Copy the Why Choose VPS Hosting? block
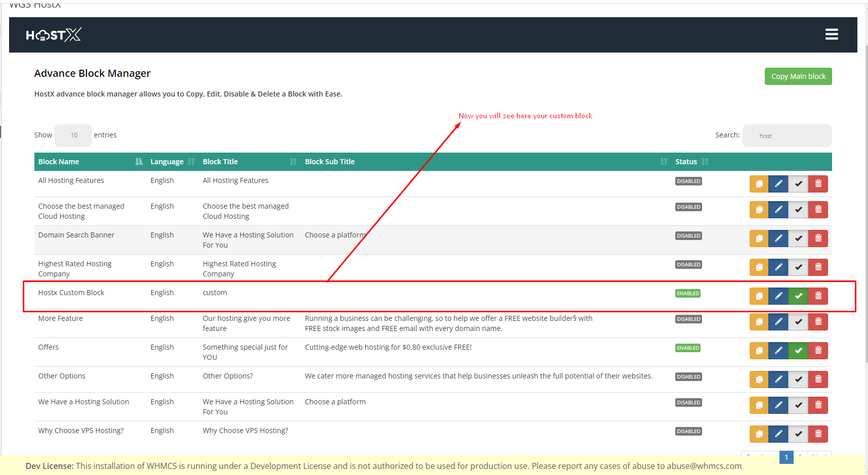Viewport: 868px width, 475px height. pyautogui.click(x=759, y=434)
